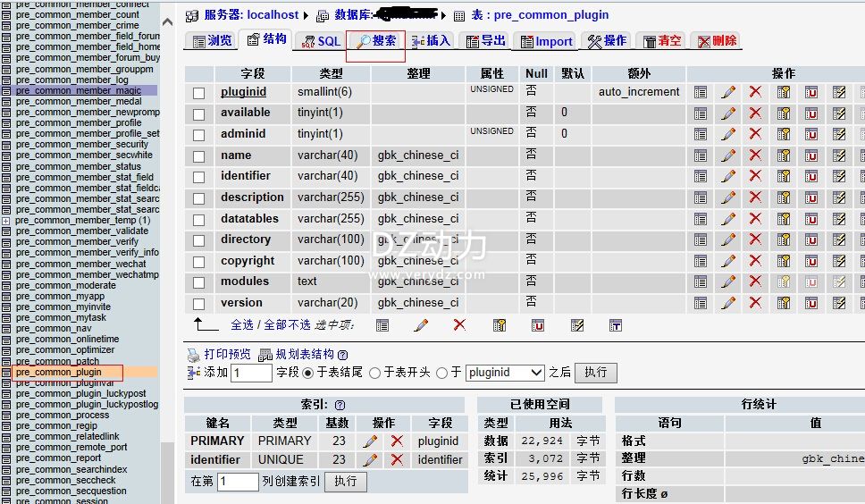Click the primary key icon for copyright field

coord(784,261)
